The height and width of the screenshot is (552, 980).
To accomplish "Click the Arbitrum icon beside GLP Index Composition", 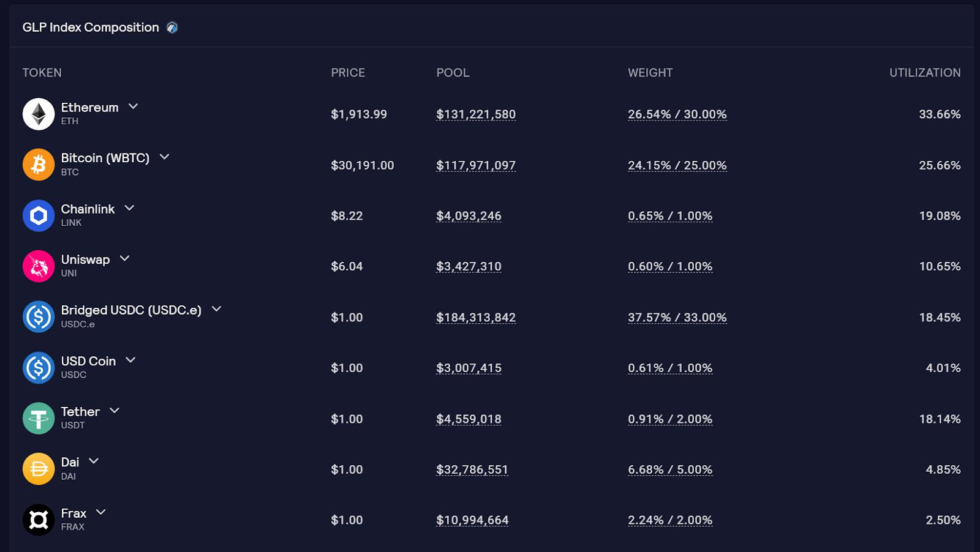I will click(x=172, y=28).
